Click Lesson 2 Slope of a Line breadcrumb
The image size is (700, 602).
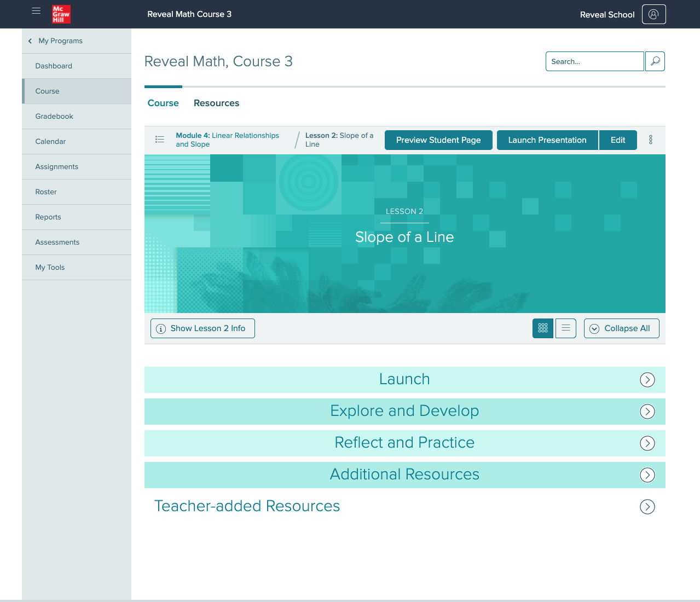pyautogui.click(x=339, y=140)
